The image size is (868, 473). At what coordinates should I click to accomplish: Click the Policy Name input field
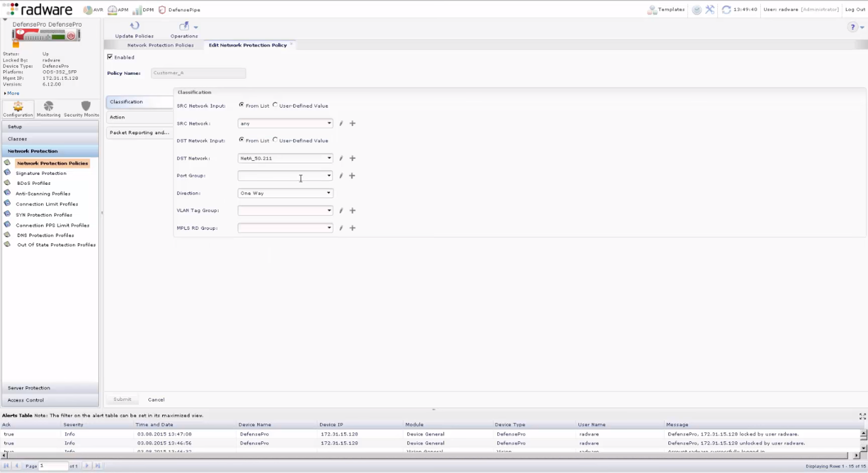(198, 73)
